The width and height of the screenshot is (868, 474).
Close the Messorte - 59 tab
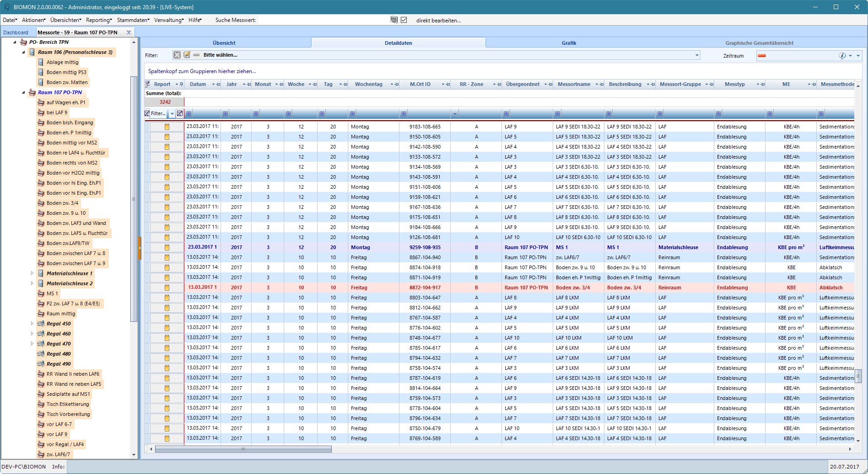[129, 32]
